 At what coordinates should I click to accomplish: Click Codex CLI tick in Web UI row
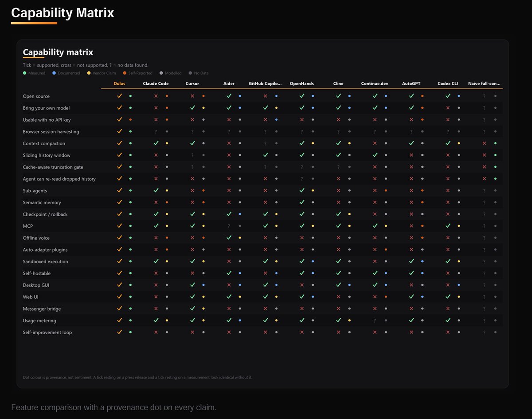coord(448,296)
